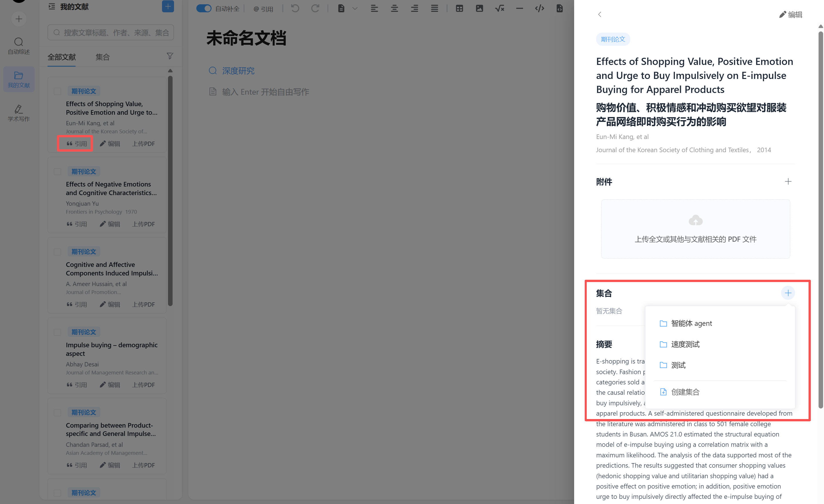Expand the document icon dropdown arrow in toolbar
The image size is (824, 504).
point(355,9)
